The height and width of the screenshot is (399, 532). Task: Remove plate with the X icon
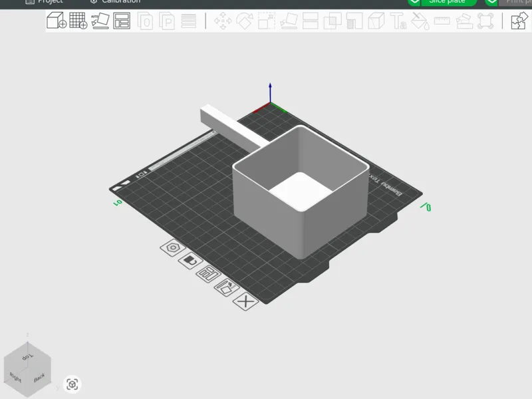click(245, 301)
